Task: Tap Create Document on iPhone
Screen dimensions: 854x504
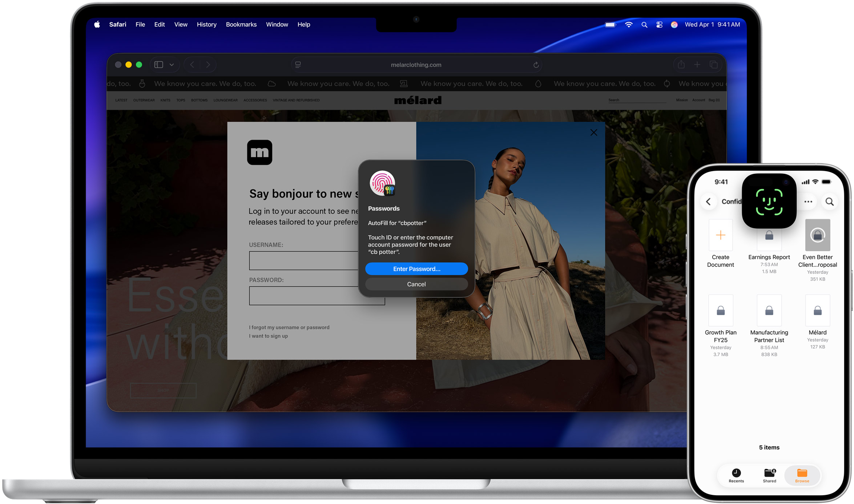Action: tap(721, 243)
